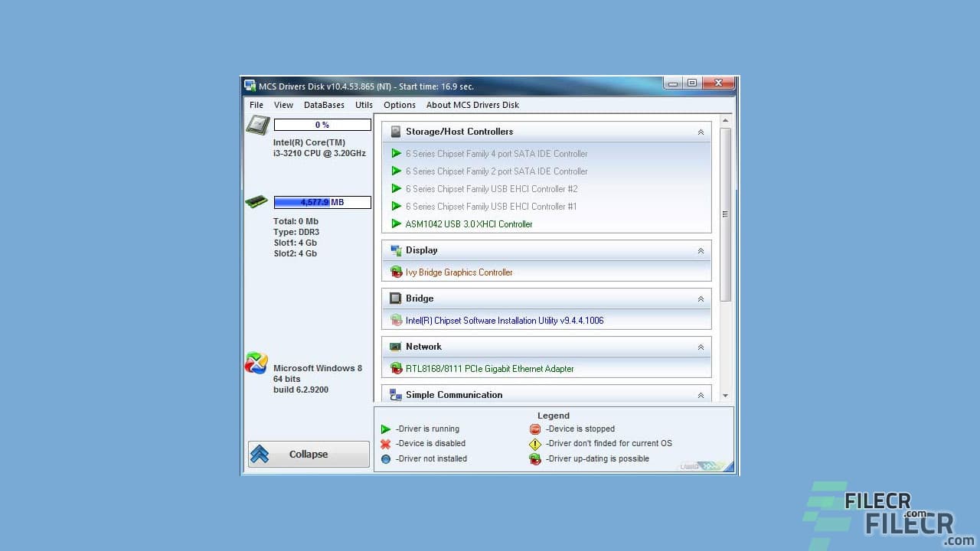Open the Options menu

[399, 105]
